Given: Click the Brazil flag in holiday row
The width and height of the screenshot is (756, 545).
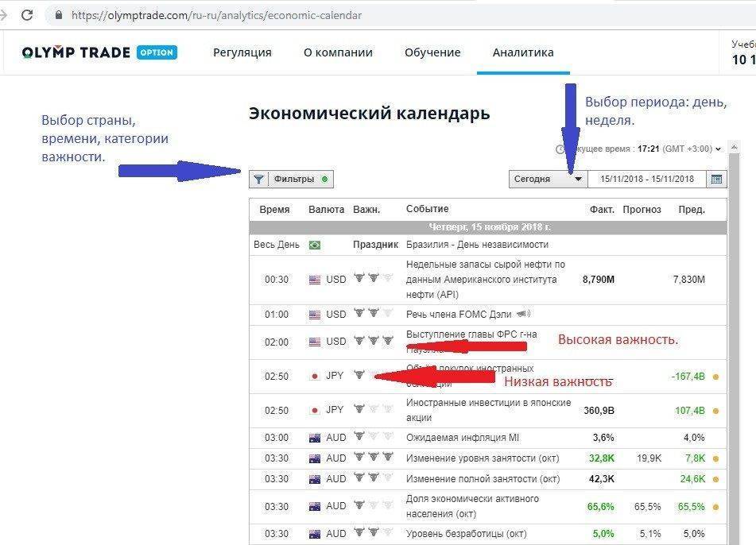Looking at the screenshot, I should pos(314,245).
